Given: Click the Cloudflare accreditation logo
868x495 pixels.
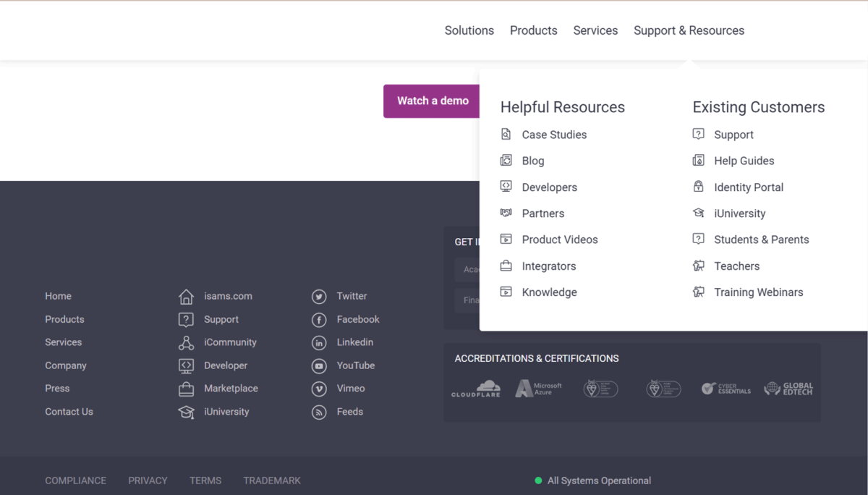Looking at the screenshot, I should coord(476,388).
